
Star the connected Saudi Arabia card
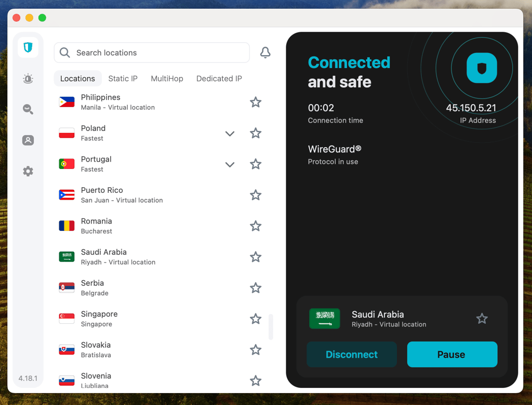pyautogui.click(x=482, y=318)
